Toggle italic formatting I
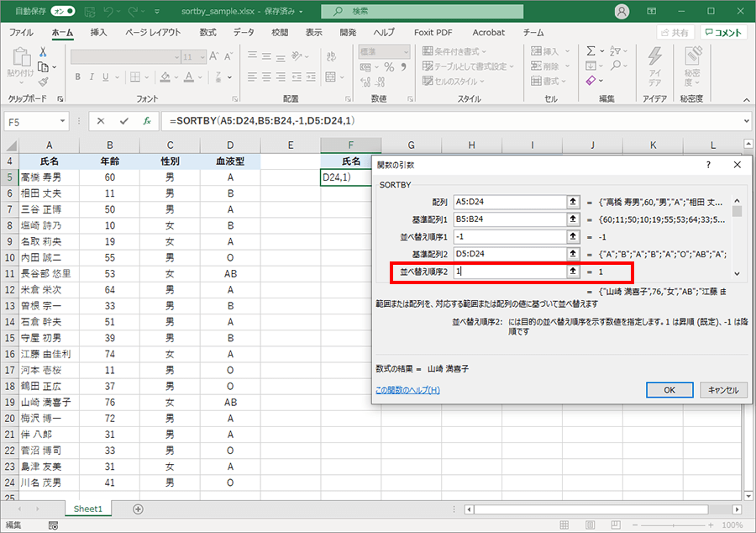The height and width of the screenshot is (533, 756). tap(92, 77)
